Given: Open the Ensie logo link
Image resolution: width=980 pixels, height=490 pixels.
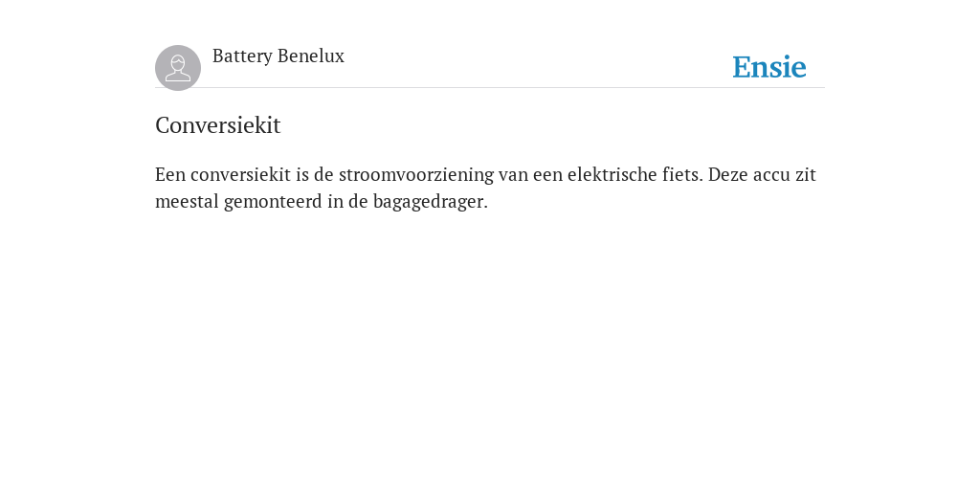Looking at the screenshot, I should point(769,67).
